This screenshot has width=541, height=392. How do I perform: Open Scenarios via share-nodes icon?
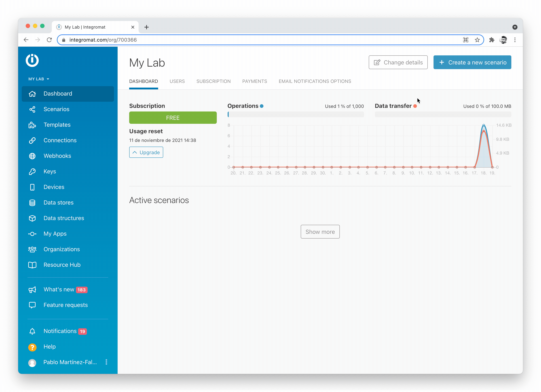point(32,109)
